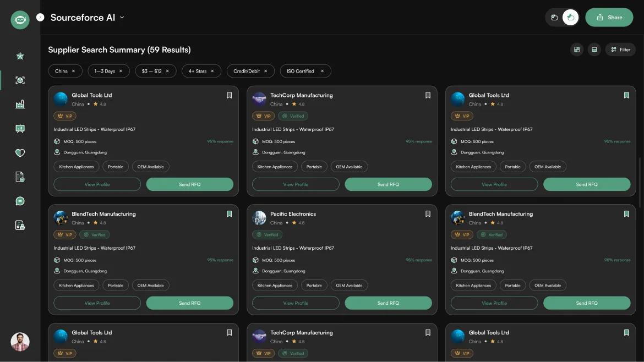Select OEM Available tag on Pacific Electronics card
Image resolution: width=644 pixels, height=362 pixels.
coord(349,285)
